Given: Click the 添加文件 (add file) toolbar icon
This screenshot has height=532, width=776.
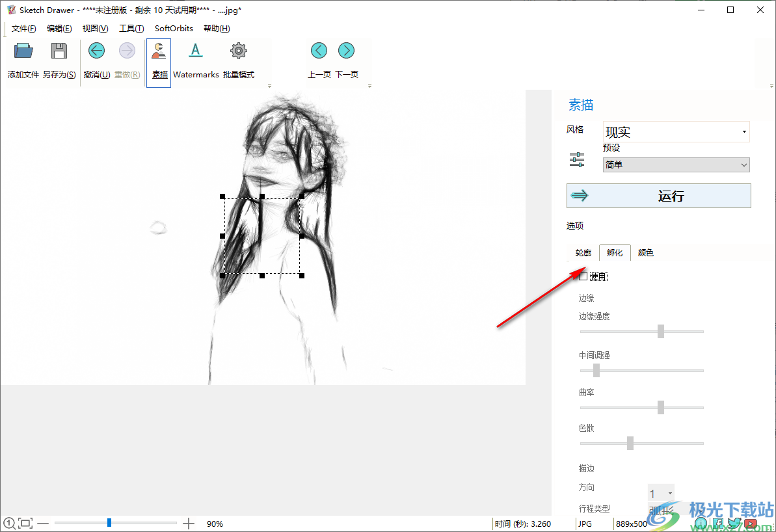Looking at the screenshot, I should [x=23, y=51].
